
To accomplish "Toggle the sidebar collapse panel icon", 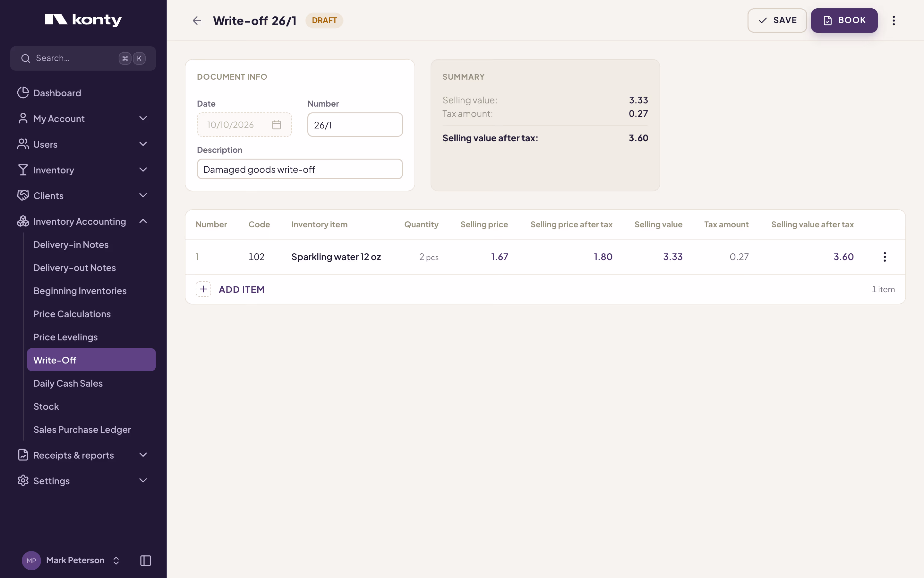I will 145,560.
